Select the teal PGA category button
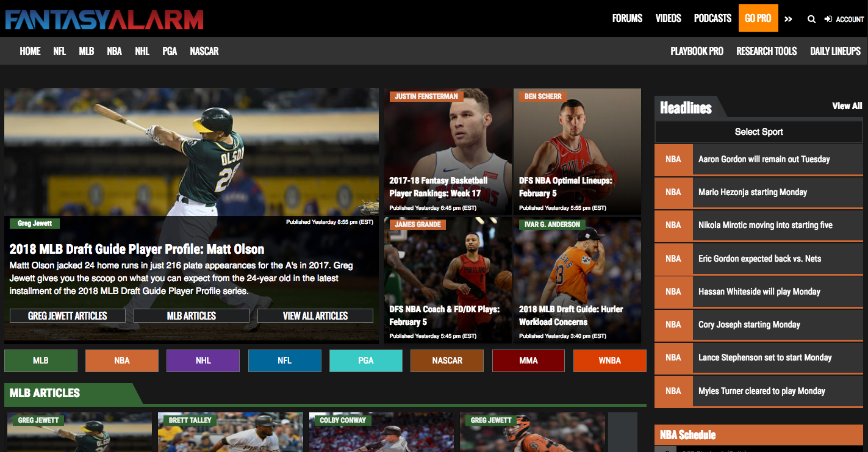The image size is (868, 452). pos(365,361)
